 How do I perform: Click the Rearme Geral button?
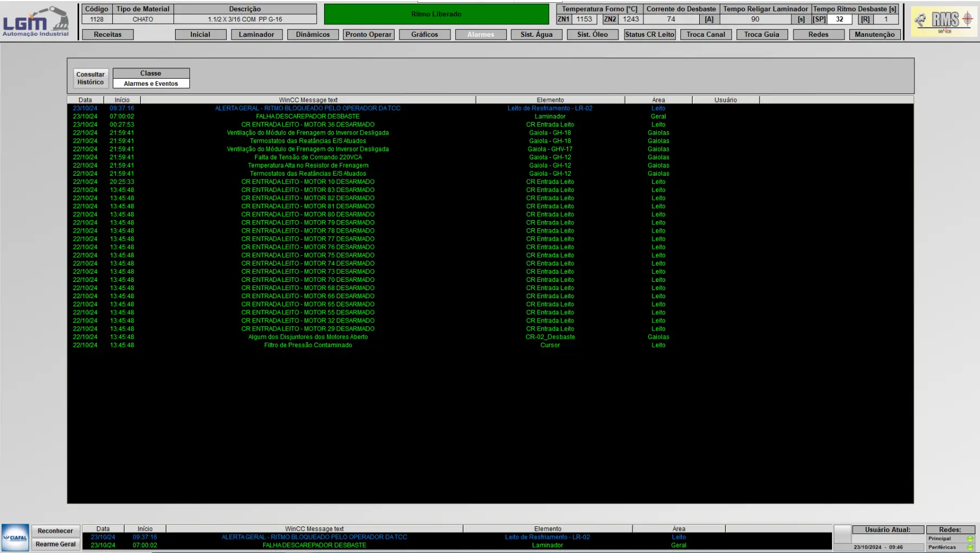point(56,544)
